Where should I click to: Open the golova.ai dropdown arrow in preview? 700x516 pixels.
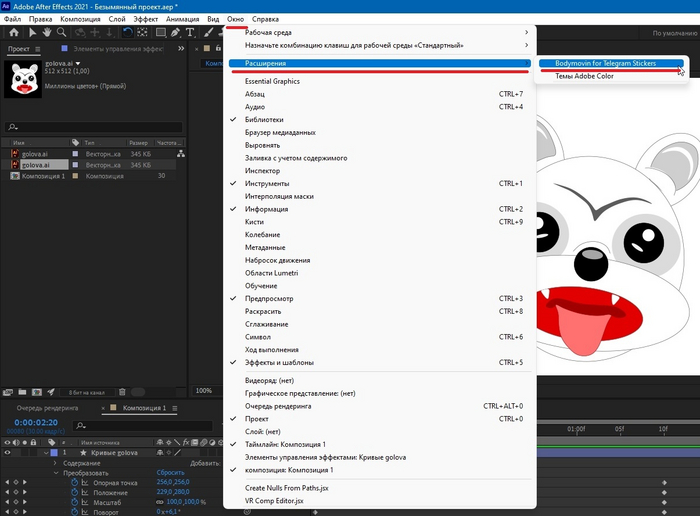pyautogui.click(x=78, y=63)
